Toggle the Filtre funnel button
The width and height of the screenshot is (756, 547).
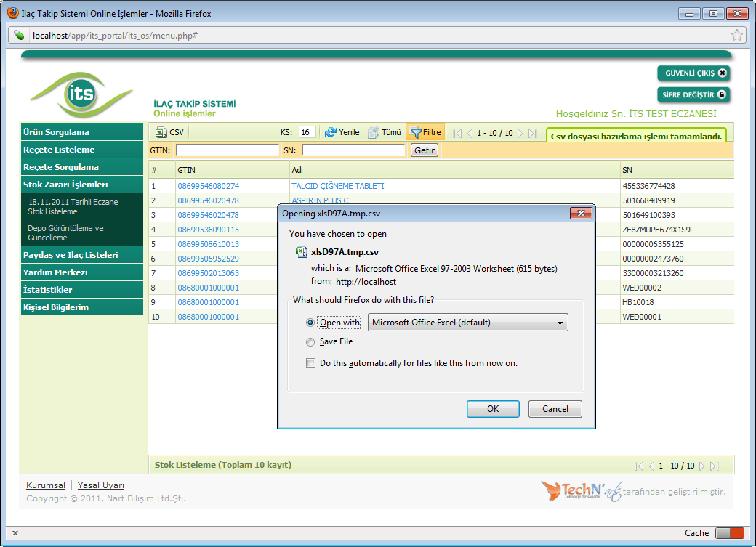[x=425, y=132]
